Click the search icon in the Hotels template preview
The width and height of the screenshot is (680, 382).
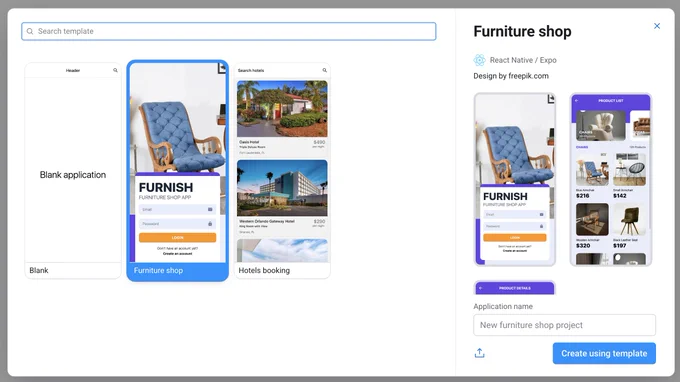pyautogui.click(x=324, y=70)
